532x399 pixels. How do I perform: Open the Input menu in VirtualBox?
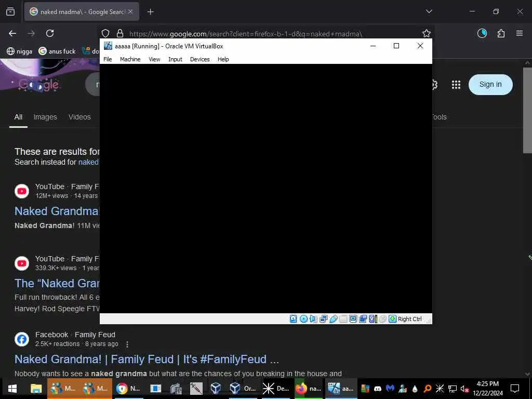click(176, 59)
